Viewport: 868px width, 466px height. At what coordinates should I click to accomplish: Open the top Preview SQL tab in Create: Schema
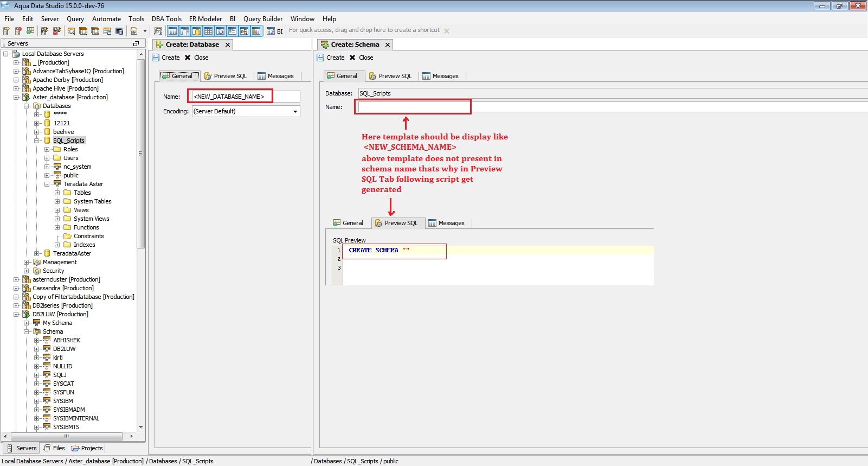pyautogui.click(x=390, y=76)
